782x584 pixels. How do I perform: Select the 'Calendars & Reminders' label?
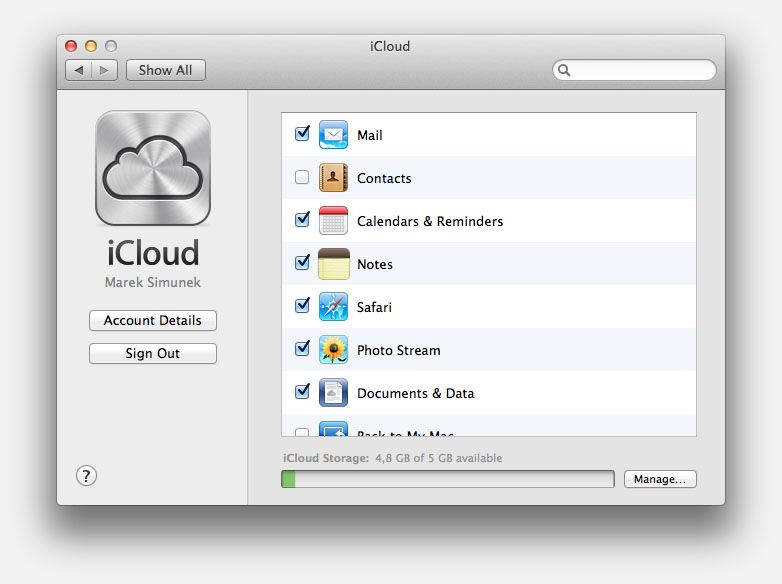click(x=430, y=221)
